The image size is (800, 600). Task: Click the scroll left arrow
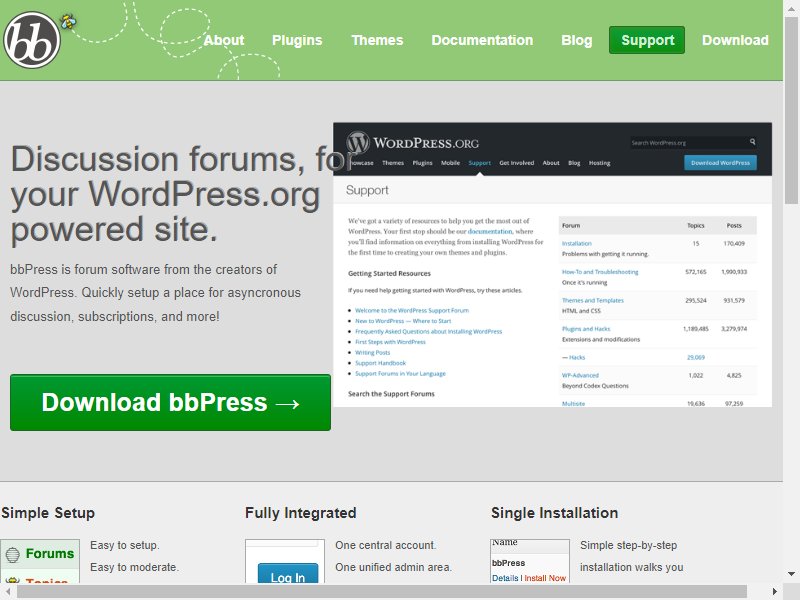[x=8, y=592]
